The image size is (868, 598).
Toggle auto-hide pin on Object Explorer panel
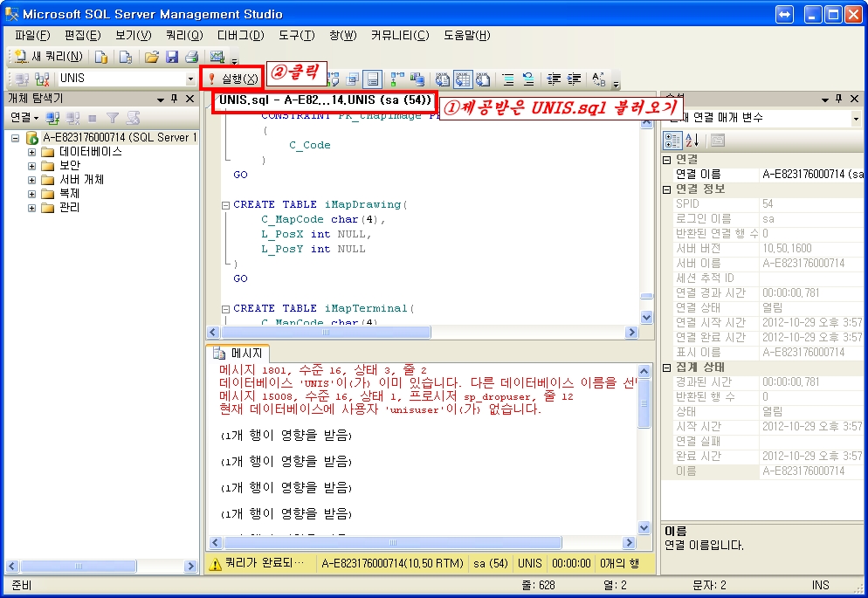point(175,99)
